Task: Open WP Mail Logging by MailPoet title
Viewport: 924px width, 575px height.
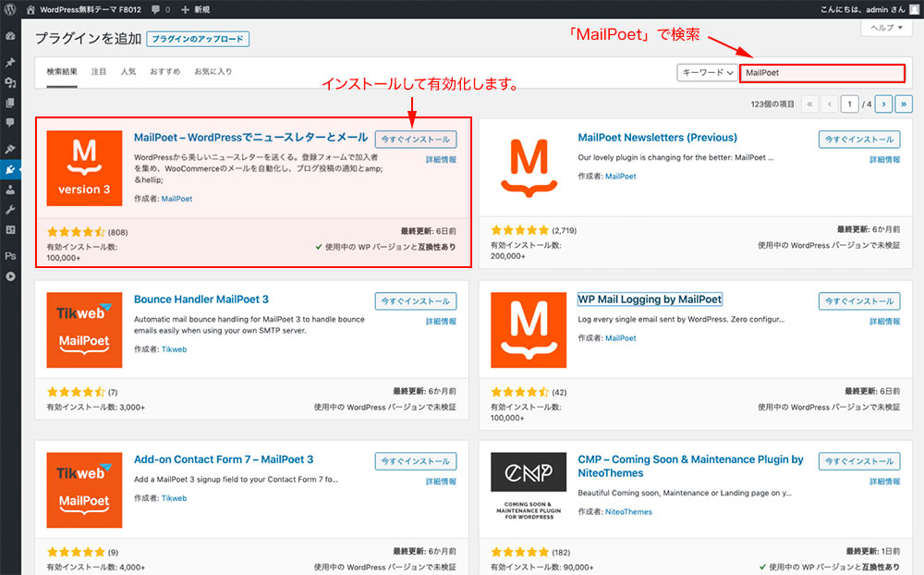Action: coord(650,299)
